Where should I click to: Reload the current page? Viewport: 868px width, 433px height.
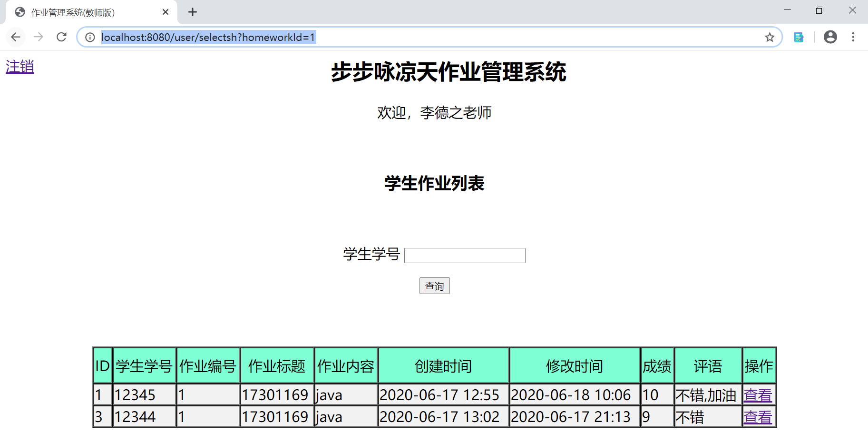[x=61, y=37]
